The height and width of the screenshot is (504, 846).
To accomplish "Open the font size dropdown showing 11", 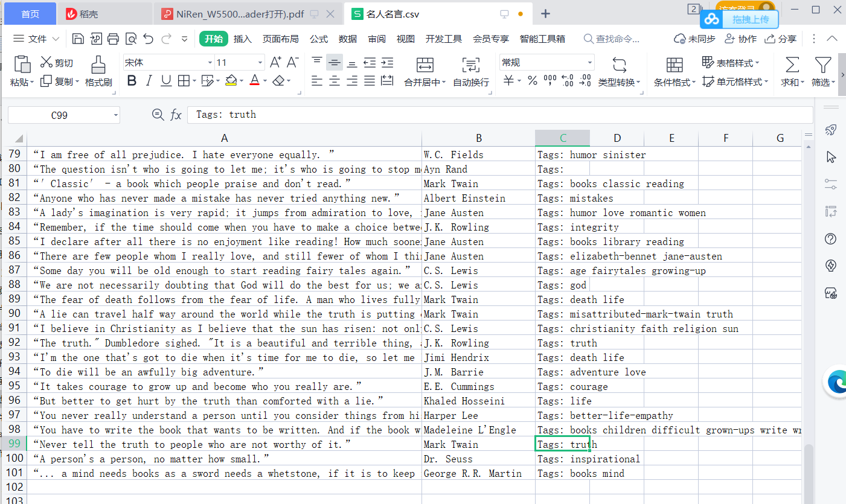I will pos(261,63).
